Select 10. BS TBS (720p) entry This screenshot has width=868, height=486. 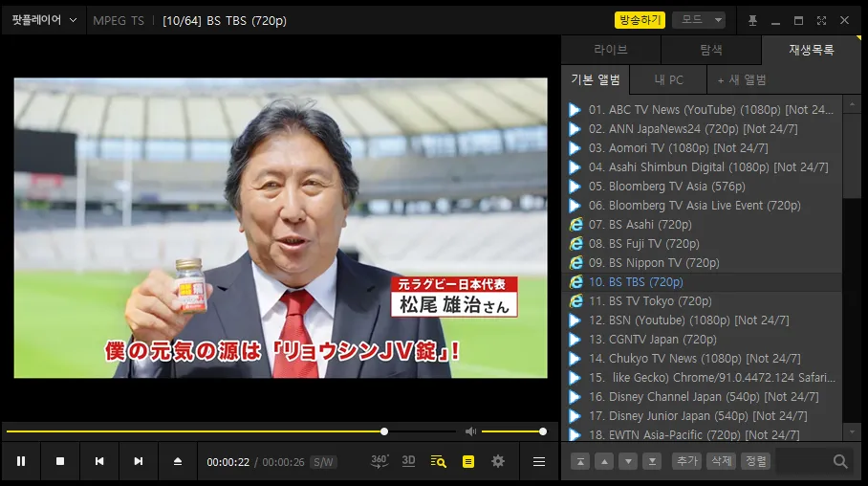pos(702,282)
